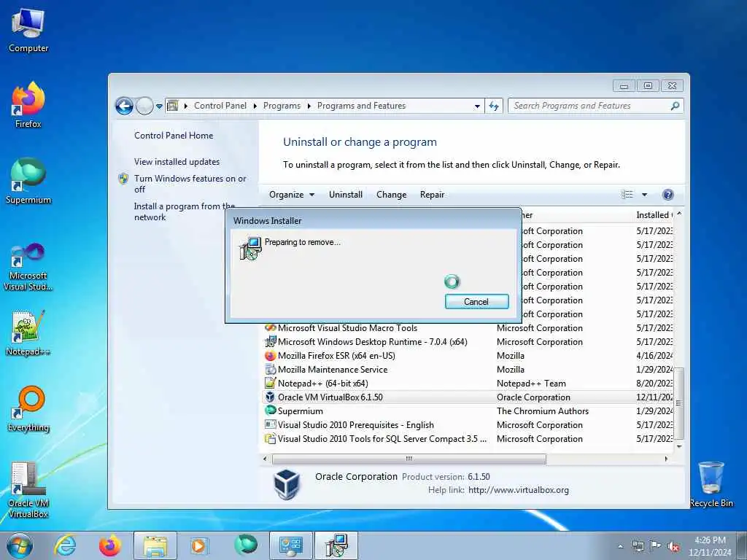Open Control Panel Home link
The width and height of the screenshot is (747, 560).
click(174, 135)
